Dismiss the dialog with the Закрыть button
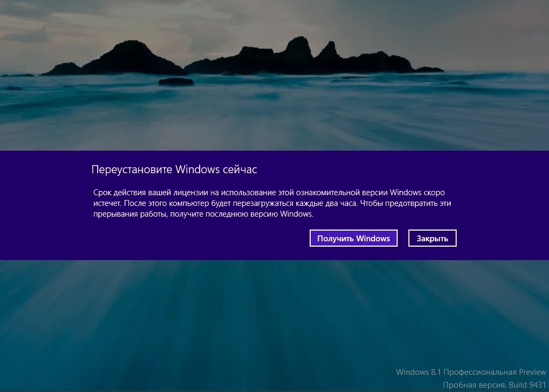549x392 pixels. pyautogui.click(x=432, y=238)
